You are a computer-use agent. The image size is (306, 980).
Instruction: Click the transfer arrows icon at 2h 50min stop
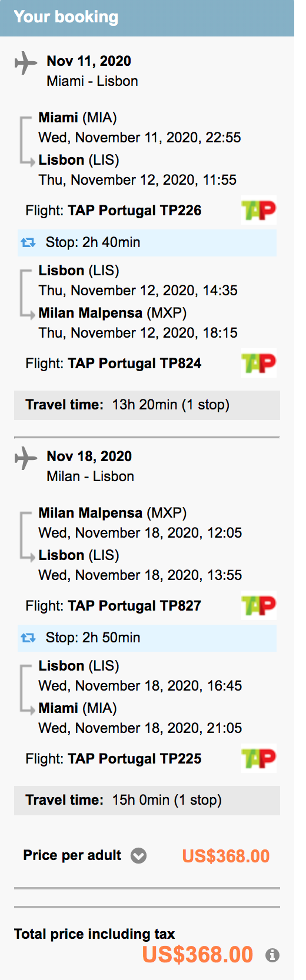pyautogui.click(x=28, y=638)
